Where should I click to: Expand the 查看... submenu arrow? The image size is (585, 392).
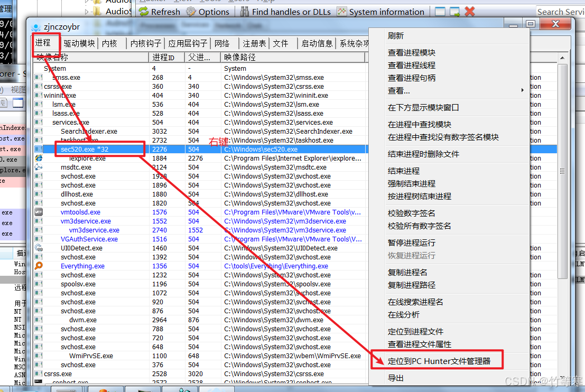click(523, 91)
